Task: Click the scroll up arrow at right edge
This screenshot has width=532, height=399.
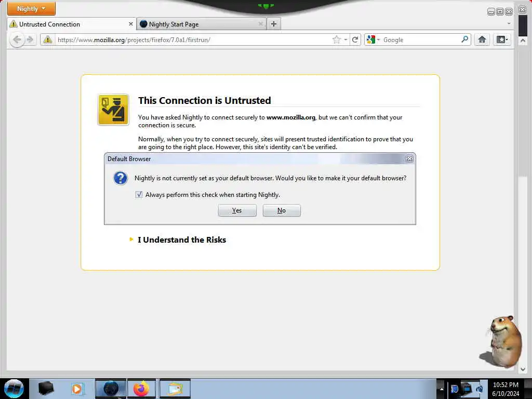Action: point(523,41)
